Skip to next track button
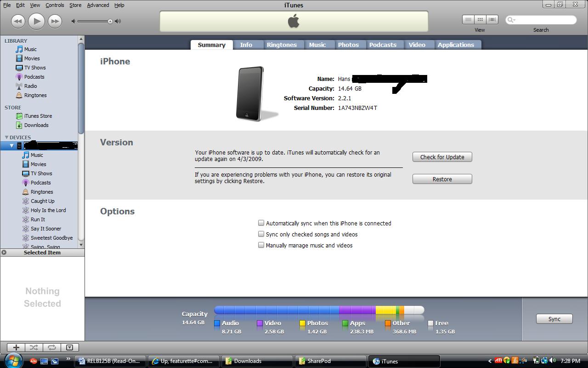 pyautogui.click(x=55, y=21)
